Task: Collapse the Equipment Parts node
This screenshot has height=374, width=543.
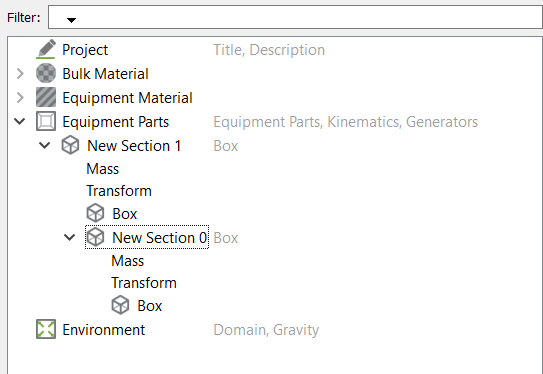Action: [x=19, y=122]
